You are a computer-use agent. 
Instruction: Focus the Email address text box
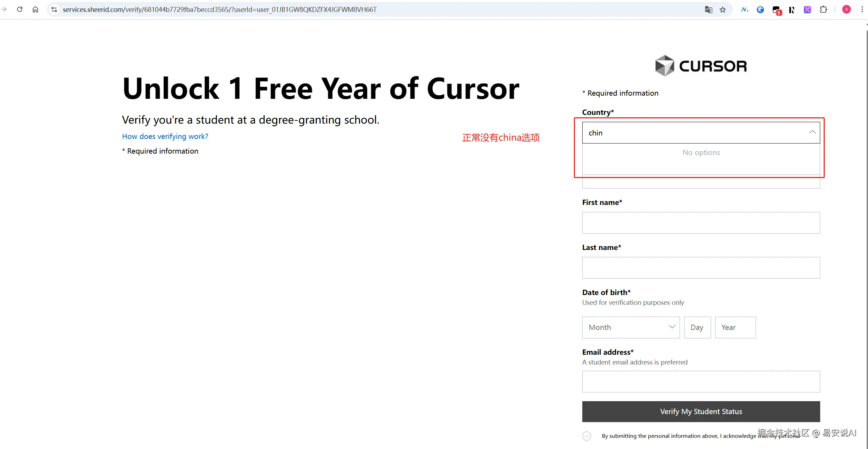[701, 381]
